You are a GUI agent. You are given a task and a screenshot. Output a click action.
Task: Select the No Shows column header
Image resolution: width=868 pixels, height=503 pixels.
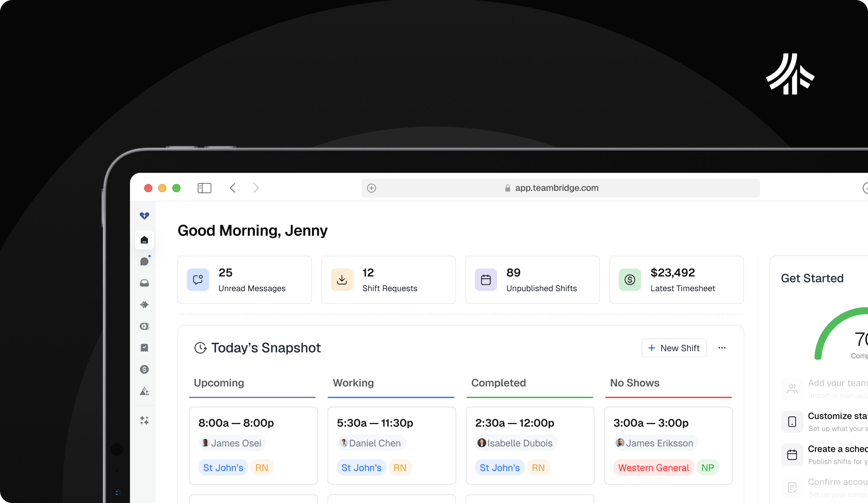pyautogui.click(x=635, y=383)
